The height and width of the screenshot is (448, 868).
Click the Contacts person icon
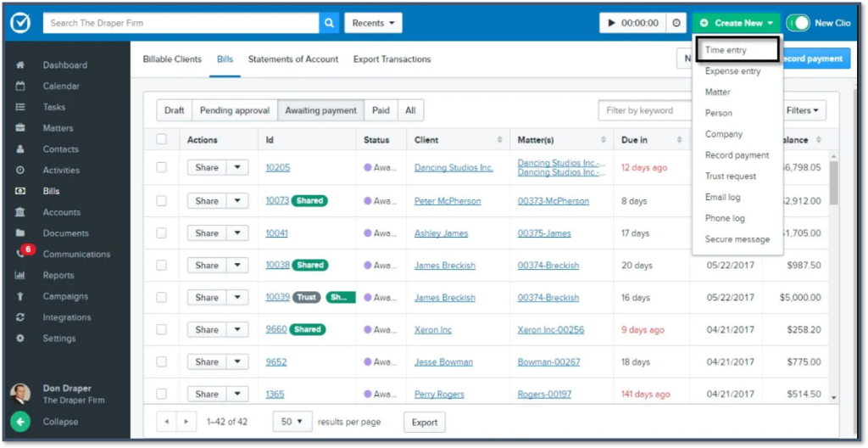[20, 149]
